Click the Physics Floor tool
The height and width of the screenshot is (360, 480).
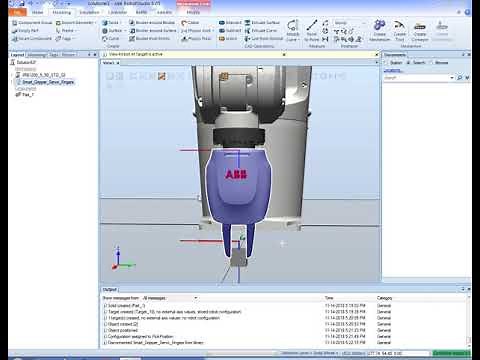(196, 39)
